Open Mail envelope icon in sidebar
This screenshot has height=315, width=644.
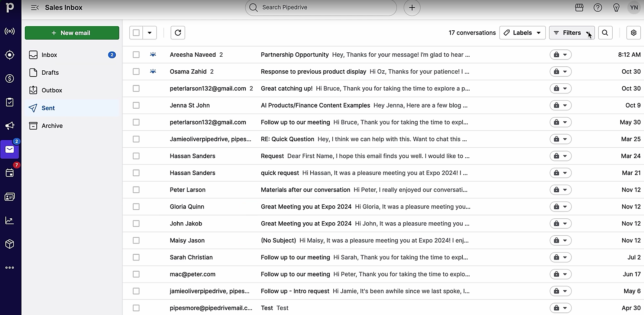(x=10, y=149)
